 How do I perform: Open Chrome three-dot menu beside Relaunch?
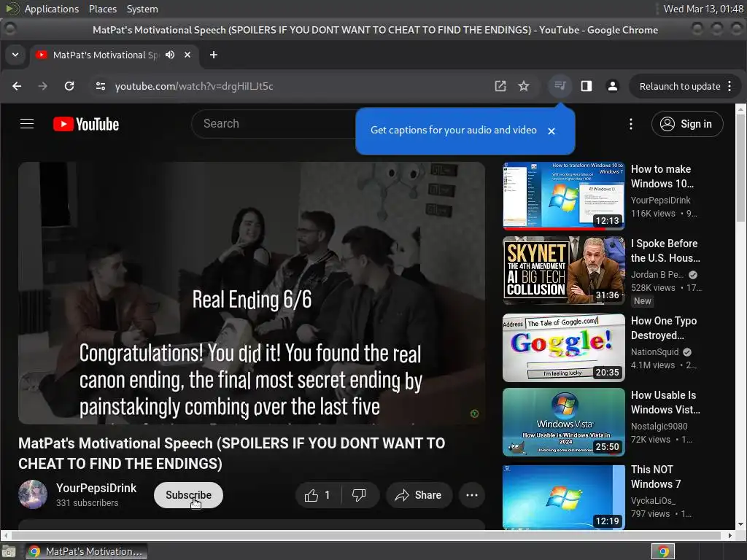click(x=729, y=86)
